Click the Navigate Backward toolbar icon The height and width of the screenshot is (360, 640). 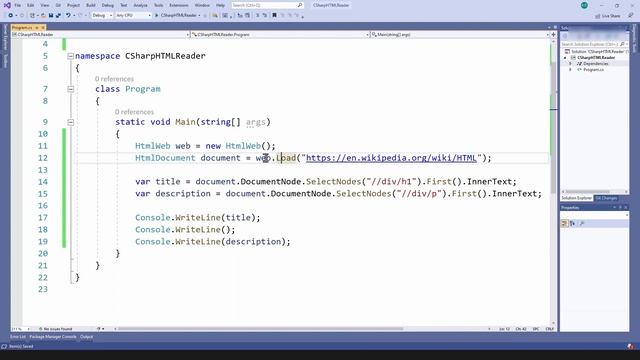point(11,16)
